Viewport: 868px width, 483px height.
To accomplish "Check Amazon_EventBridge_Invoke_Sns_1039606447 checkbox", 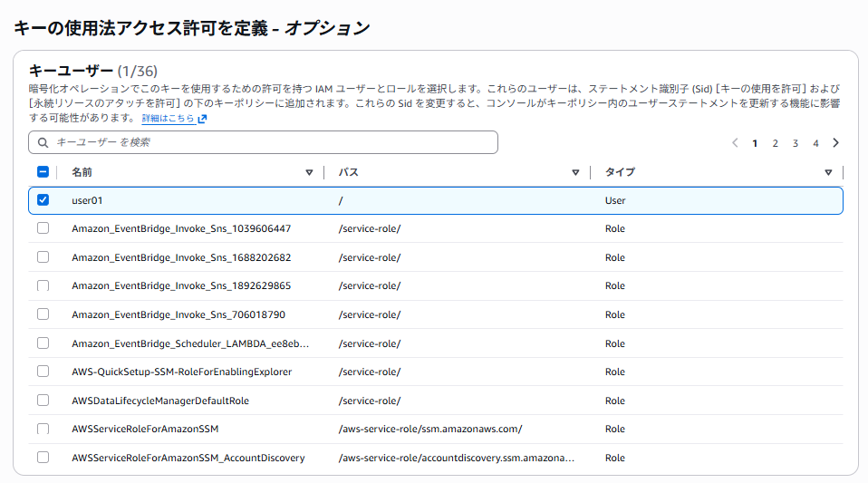I will coord(43,228).
